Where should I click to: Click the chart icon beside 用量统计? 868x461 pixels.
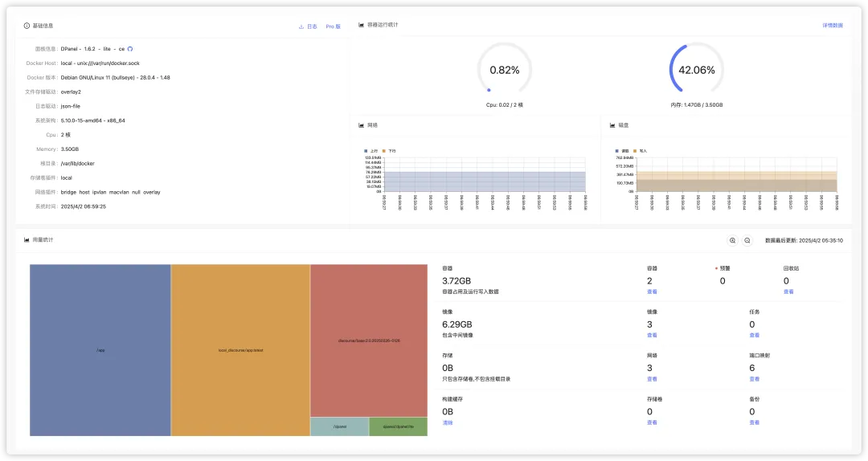pyautogui.click(x=27, y=240)
